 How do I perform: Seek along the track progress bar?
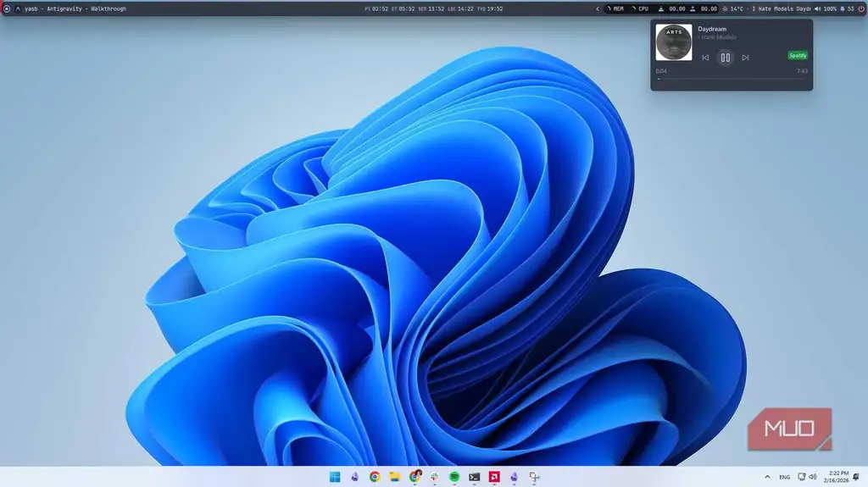pos(731,79)
